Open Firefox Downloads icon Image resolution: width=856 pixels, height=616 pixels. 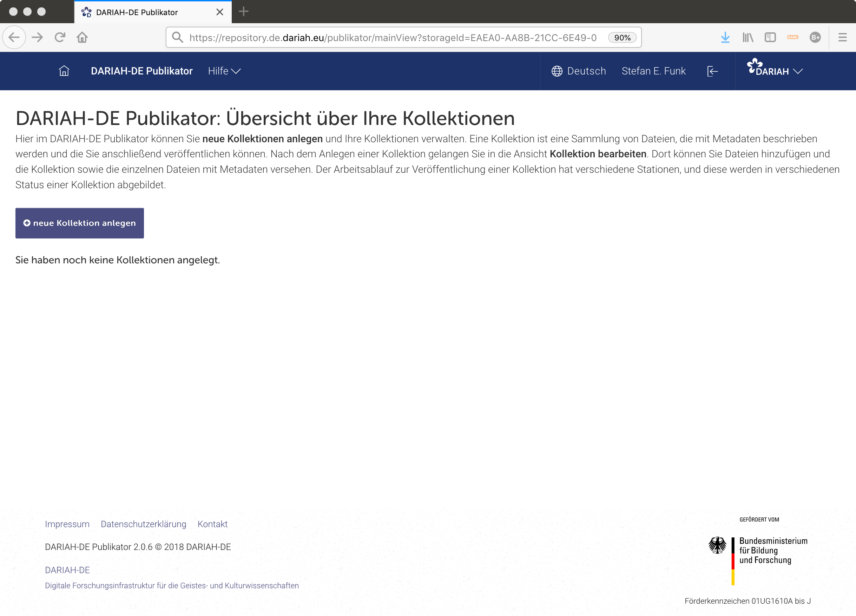point(725,37)
